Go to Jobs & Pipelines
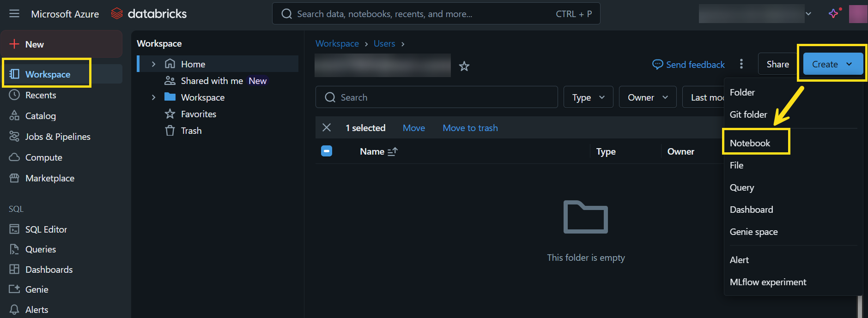 [57, 137]
